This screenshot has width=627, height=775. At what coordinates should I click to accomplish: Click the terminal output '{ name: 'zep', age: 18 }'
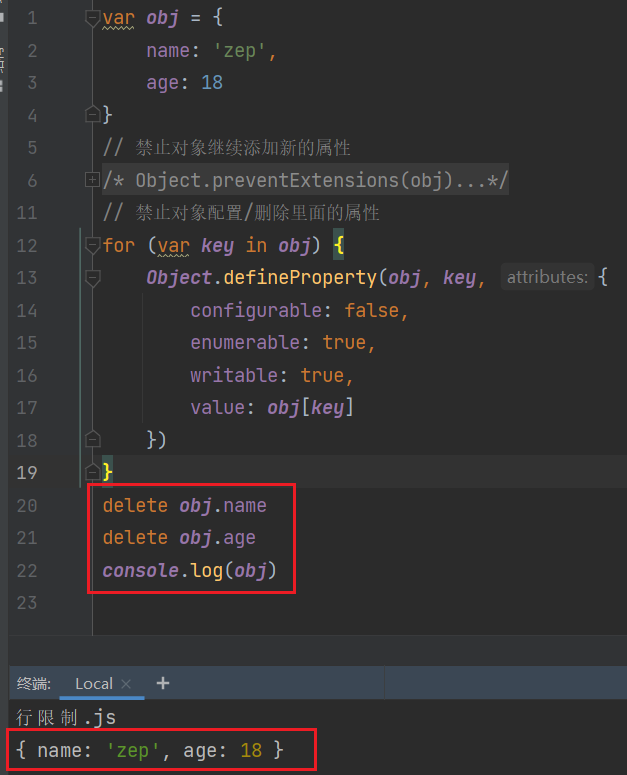pos(149,750)
